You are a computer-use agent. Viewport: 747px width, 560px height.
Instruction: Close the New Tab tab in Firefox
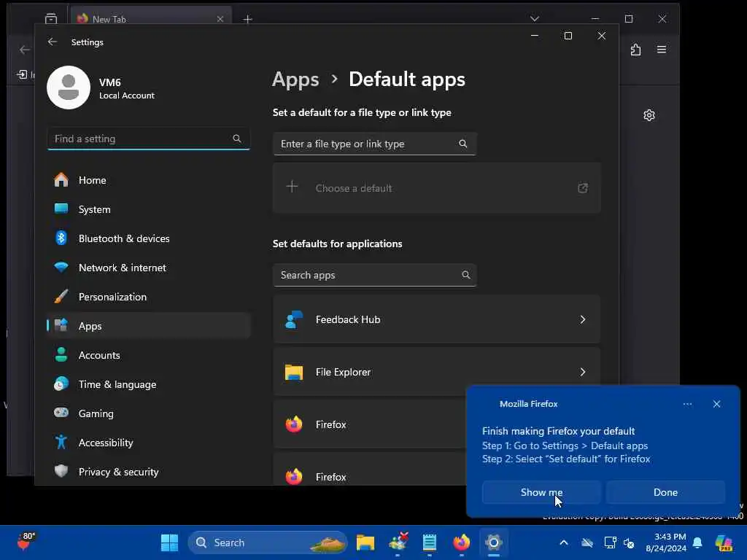point(220,19)
